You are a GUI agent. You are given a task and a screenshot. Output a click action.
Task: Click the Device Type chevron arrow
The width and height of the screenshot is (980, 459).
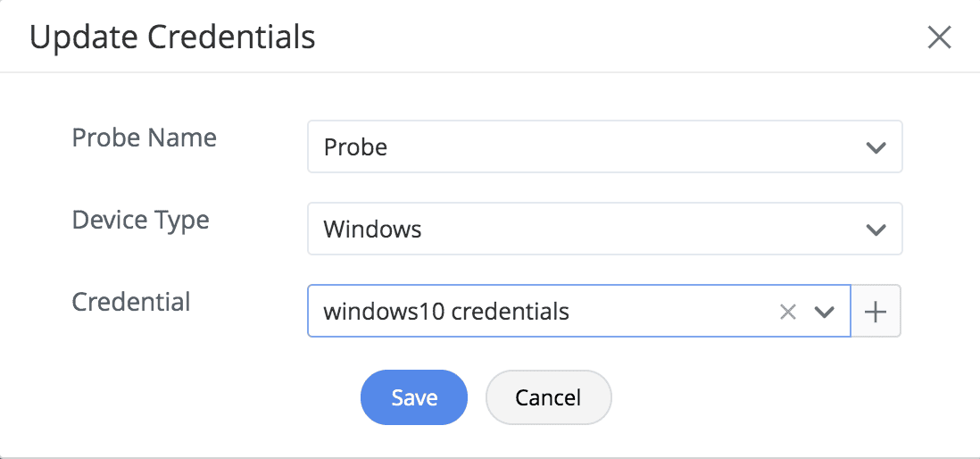[876, 229]
